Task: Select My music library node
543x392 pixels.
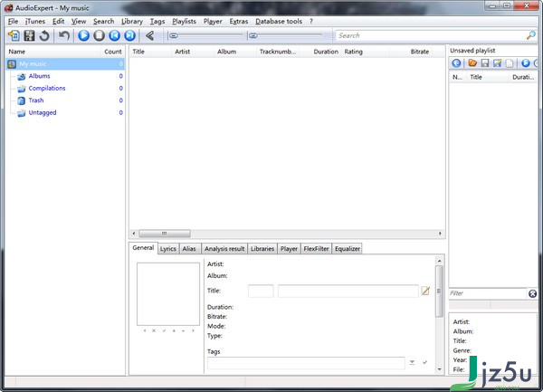Action: [x=65, y=64]
